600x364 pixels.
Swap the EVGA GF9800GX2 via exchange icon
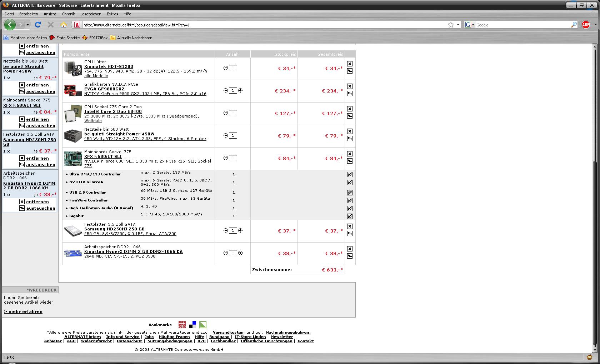pos(350,94)
